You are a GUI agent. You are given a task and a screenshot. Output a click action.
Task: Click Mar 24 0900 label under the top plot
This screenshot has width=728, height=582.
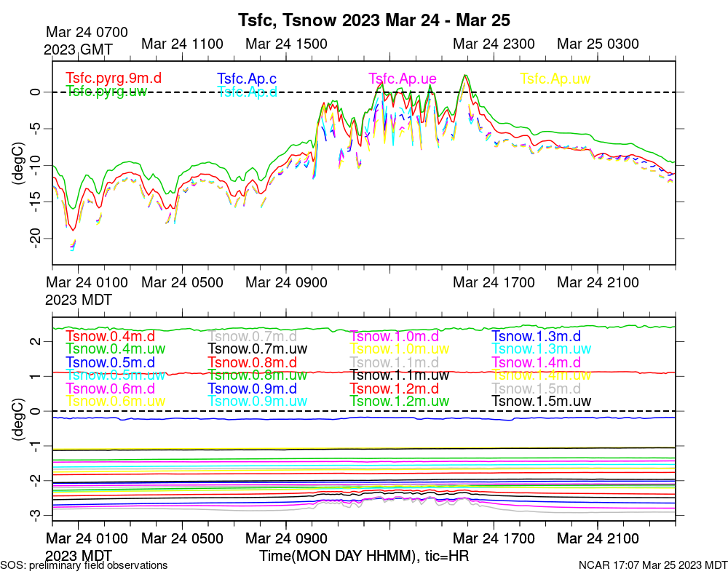tap(286, 282)
